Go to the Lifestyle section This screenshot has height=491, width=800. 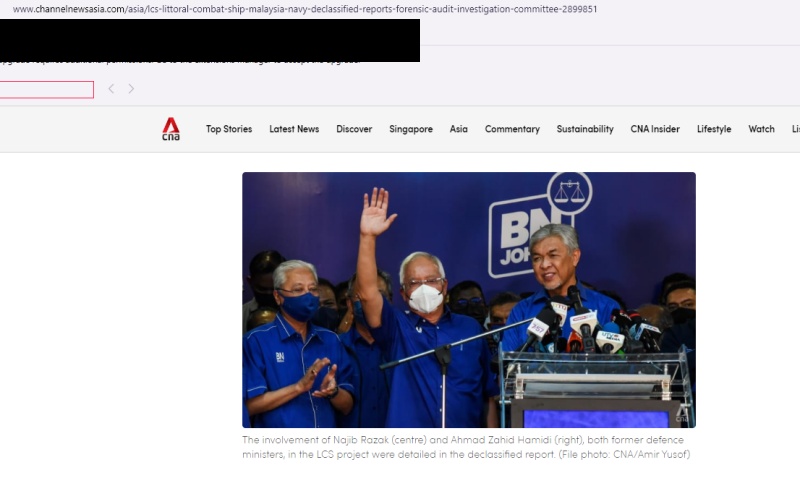point(714,129)
